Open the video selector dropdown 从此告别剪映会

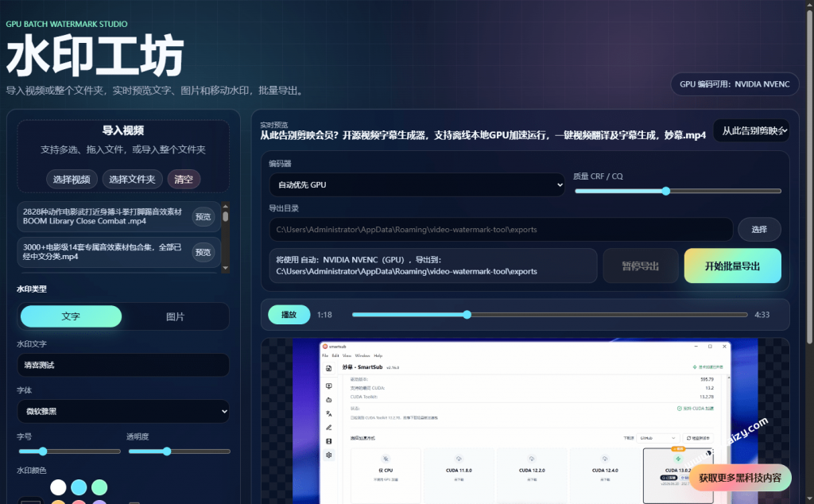[x=751, y=131]
